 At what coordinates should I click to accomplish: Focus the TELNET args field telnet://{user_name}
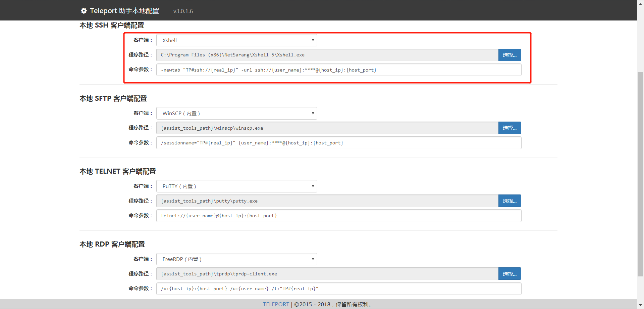[x=339, y=216]
